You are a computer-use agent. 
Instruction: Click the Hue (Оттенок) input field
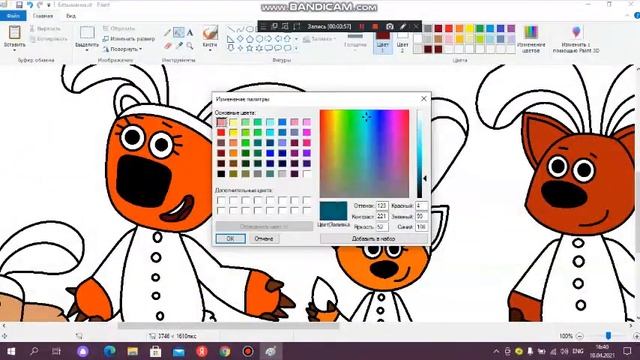(382, 206)
